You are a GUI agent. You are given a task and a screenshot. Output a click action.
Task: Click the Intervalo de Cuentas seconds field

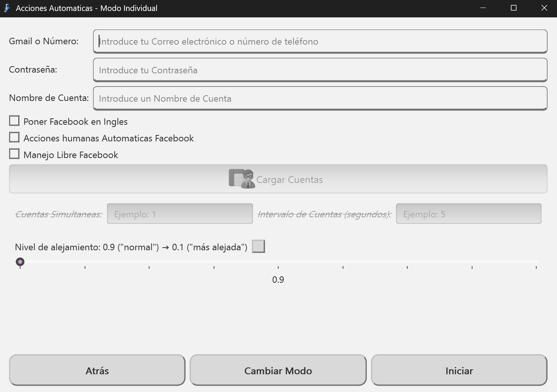[469, 214]
